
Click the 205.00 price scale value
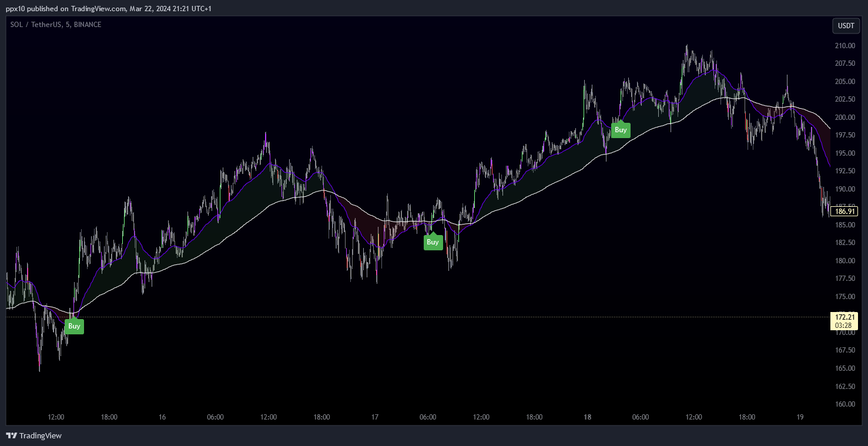click(844, 82)
